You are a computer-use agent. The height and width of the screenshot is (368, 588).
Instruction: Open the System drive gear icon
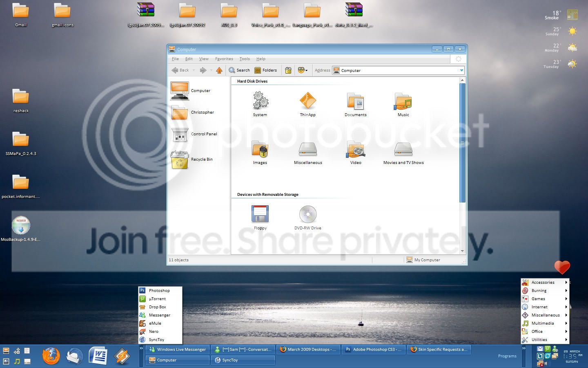click(x=260, y=101)
